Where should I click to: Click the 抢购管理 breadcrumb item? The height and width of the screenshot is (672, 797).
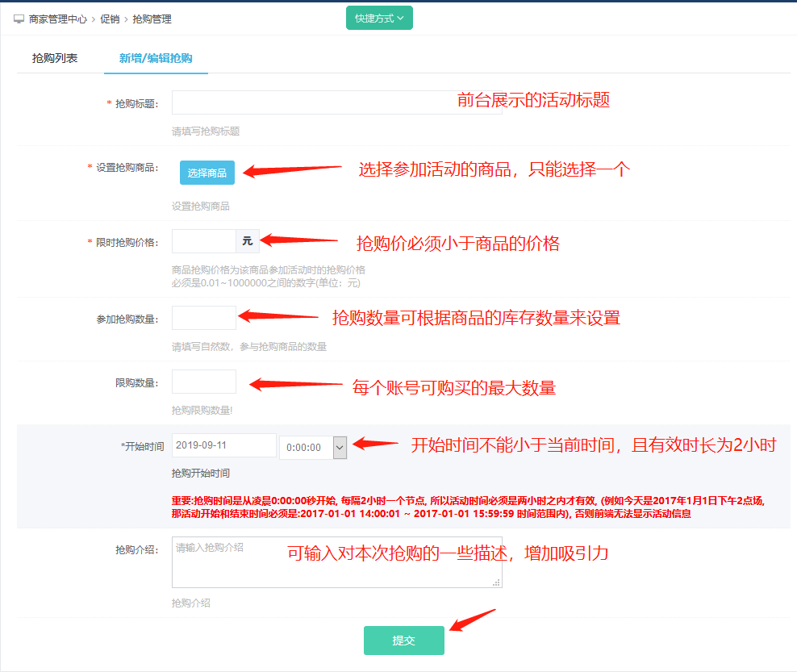click(x=152, y=19)
